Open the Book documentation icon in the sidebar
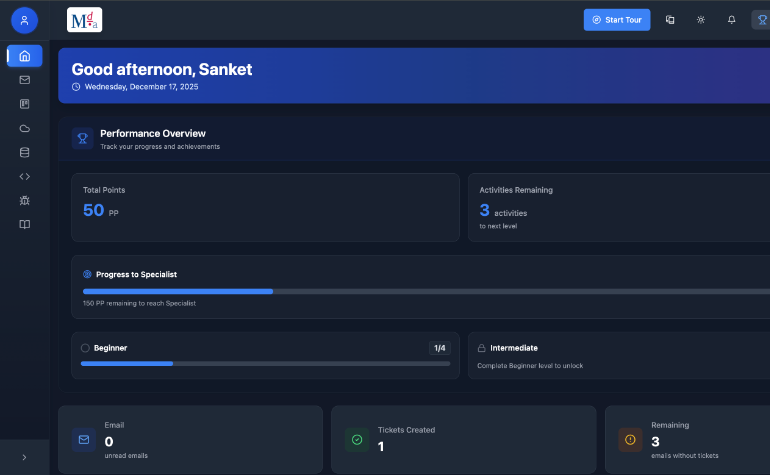 click(25, 224)
